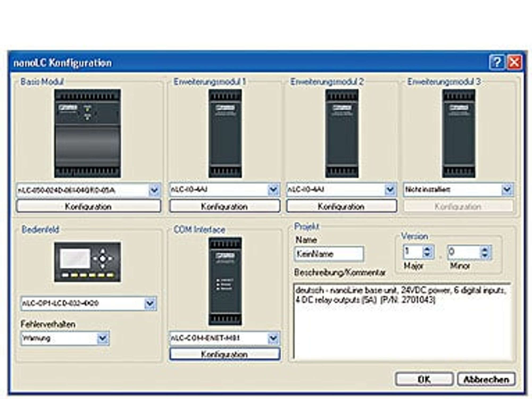Click Konfiguration under COM Interface
Screen dimensions: 532x399
(x=225, y=354)
